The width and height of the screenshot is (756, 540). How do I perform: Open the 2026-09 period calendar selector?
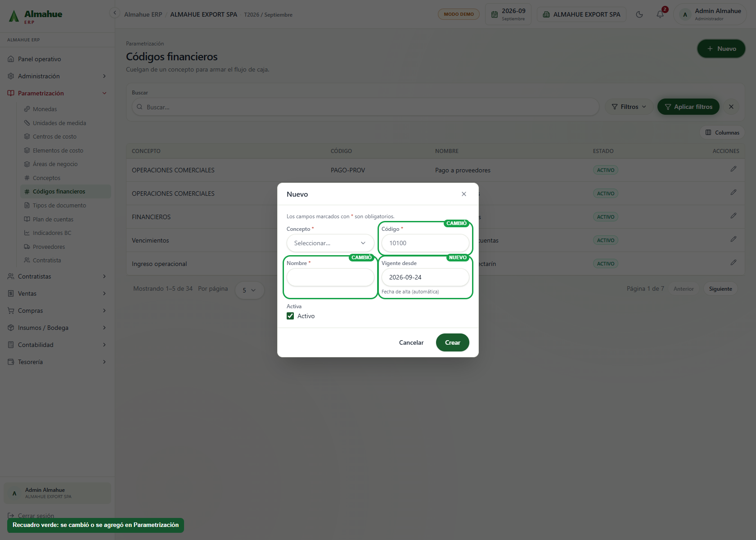tap(508, 14)
